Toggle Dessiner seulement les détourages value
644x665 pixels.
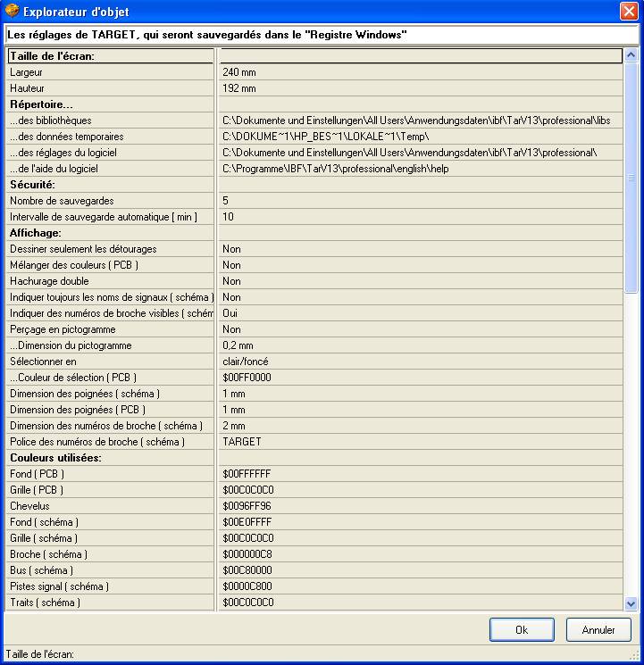(x=420, y=249)
